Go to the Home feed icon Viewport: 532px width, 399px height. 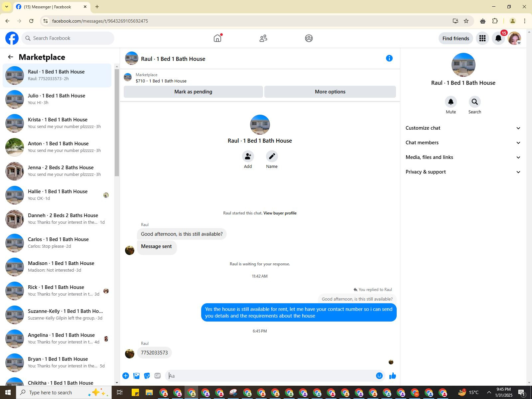217,38
